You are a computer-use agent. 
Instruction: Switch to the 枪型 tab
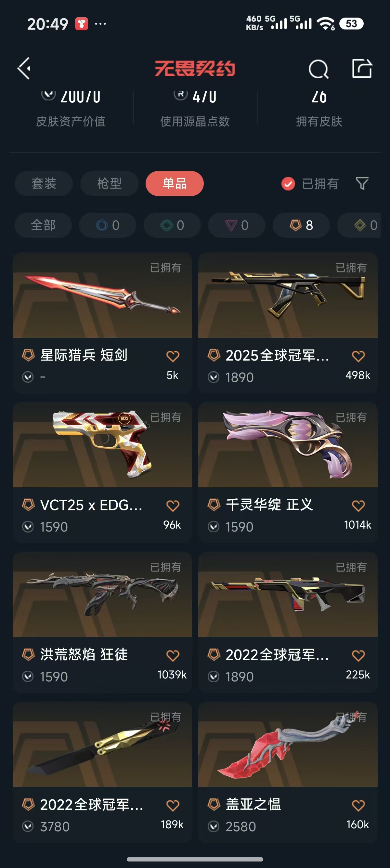tap(110, 183)
